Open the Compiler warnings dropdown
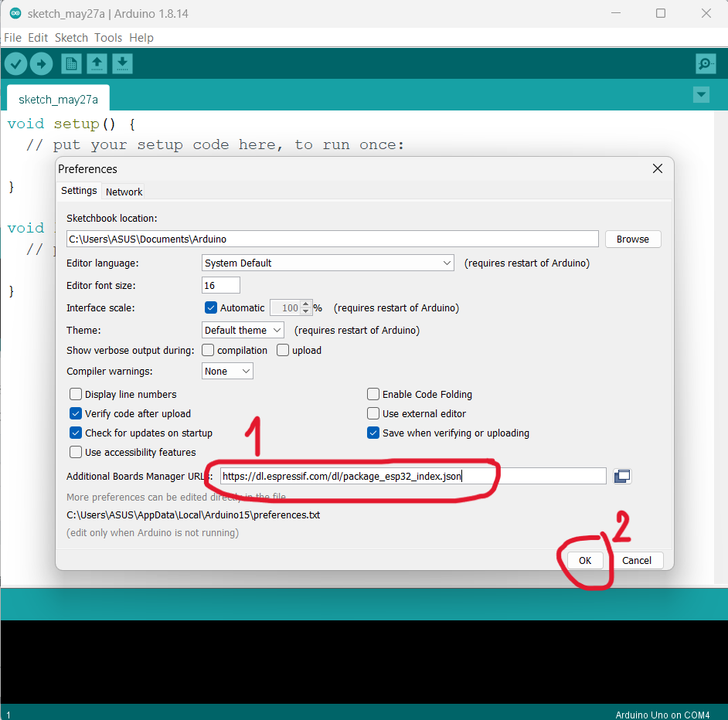 point(227,372)
